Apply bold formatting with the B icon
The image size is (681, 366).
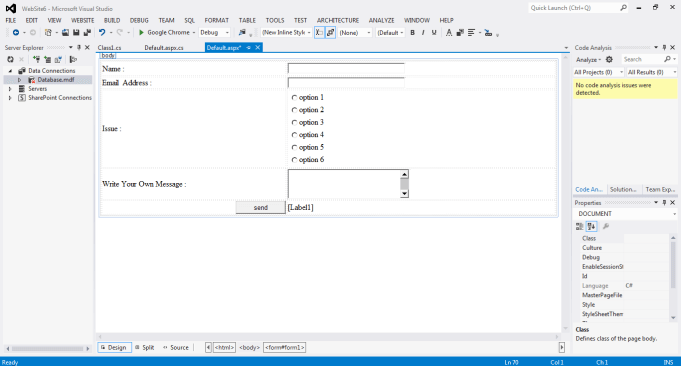(x=413, y=33)
